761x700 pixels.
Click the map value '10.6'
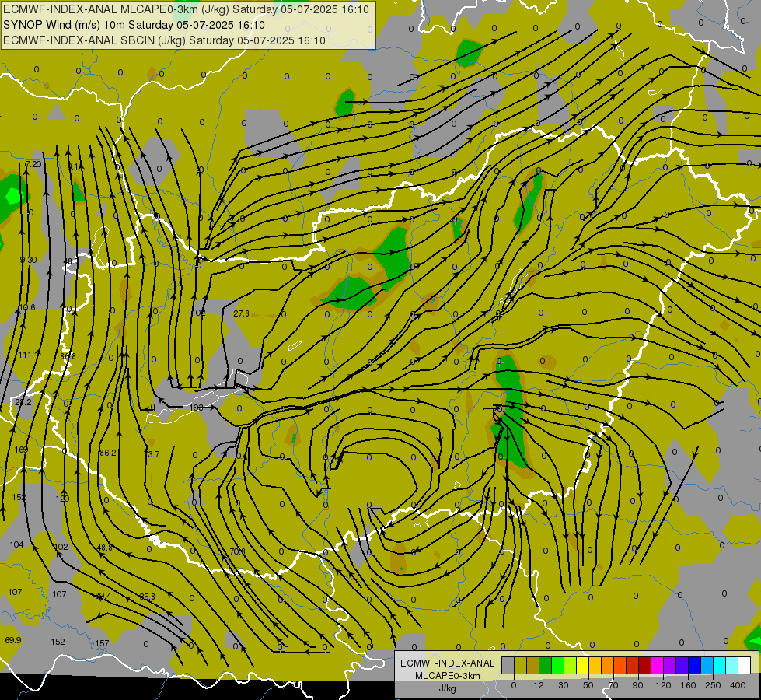[27, 307]
